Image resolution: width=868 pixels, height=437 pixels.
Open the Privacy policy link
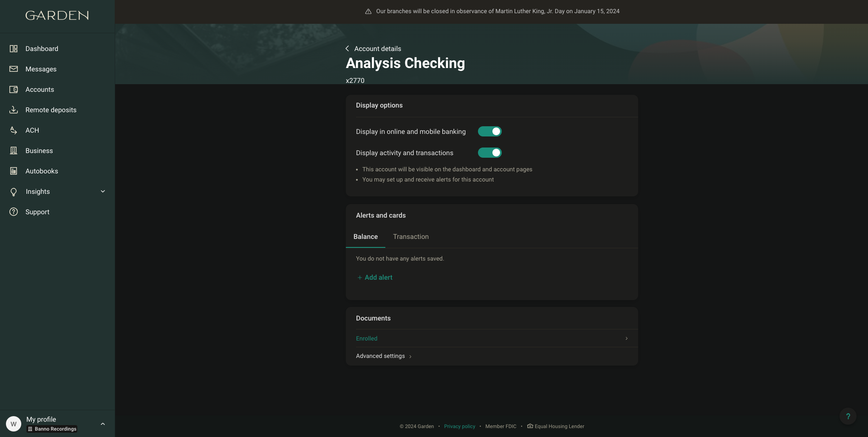pyautogui.click(x=459, y=426)
